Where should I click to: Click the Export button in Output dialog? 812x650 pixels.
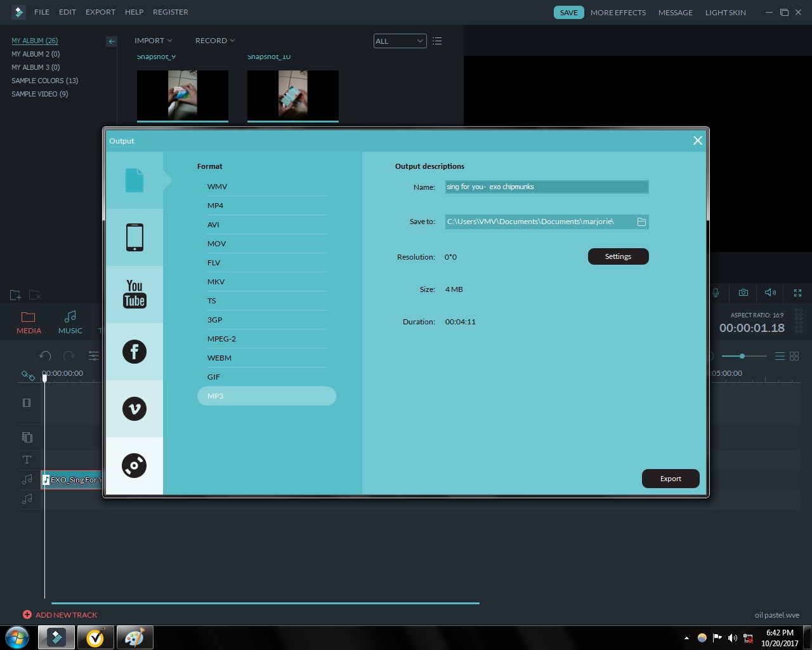click(x=671, y=479)
